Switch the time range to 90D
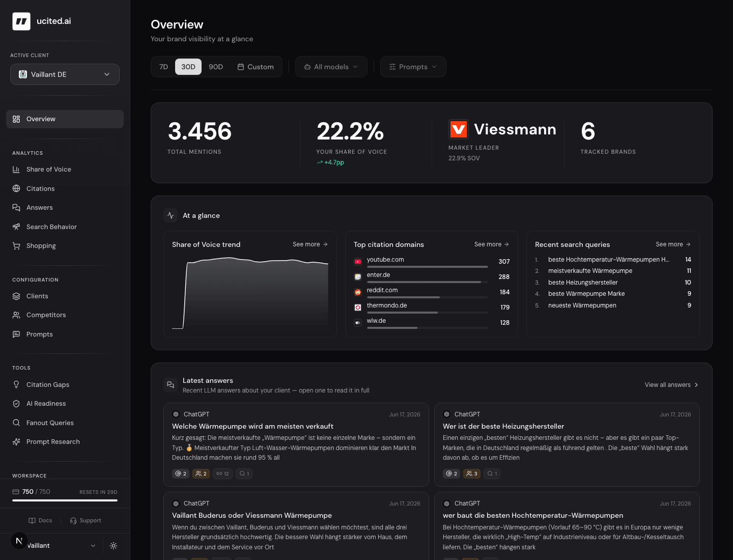The image size is (733, 560). coord(216,67)
